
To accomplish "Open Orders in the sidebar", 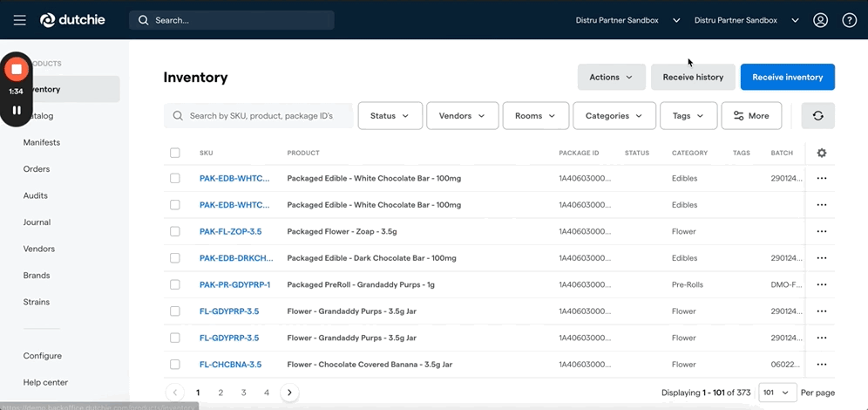I will tap(37, 169).
